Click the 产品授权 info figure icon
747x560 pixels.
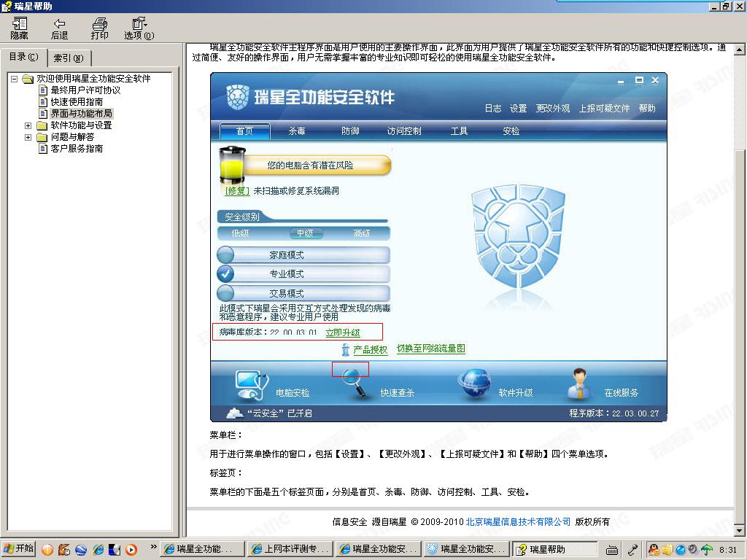coord(346,350)
